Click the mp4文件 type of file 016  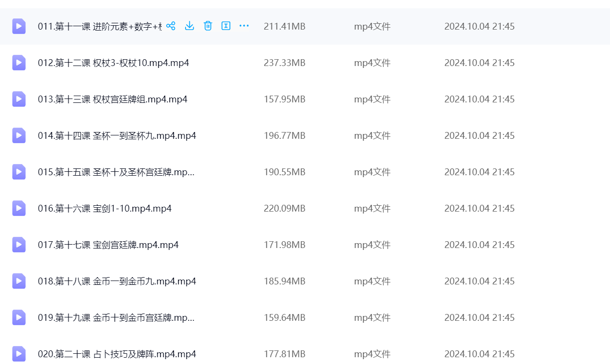click(x=372, y=209)
